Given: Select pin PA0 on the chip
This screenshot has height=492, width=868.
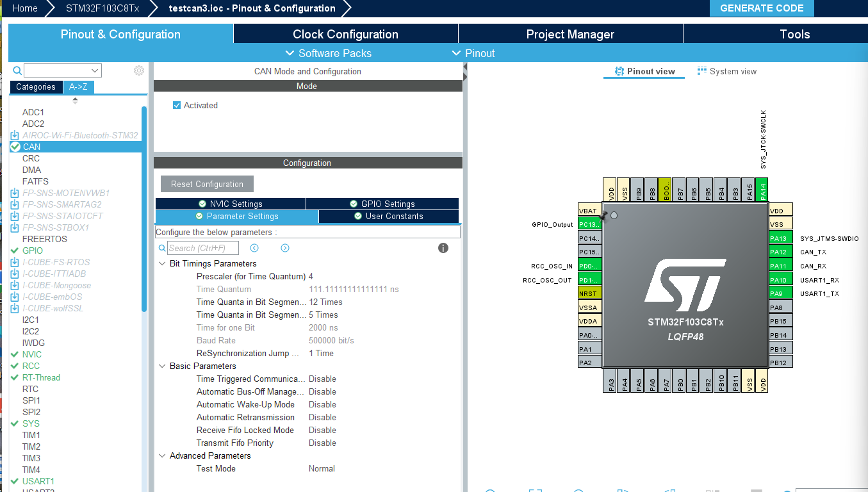Looking at the screenshot, I should click(x=590, y=335).
